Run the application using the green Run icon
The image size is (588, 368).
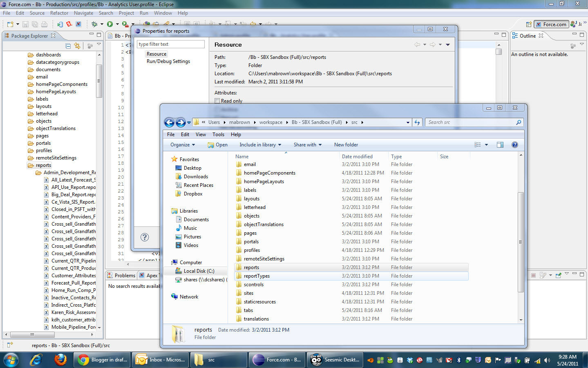(110, 24)
